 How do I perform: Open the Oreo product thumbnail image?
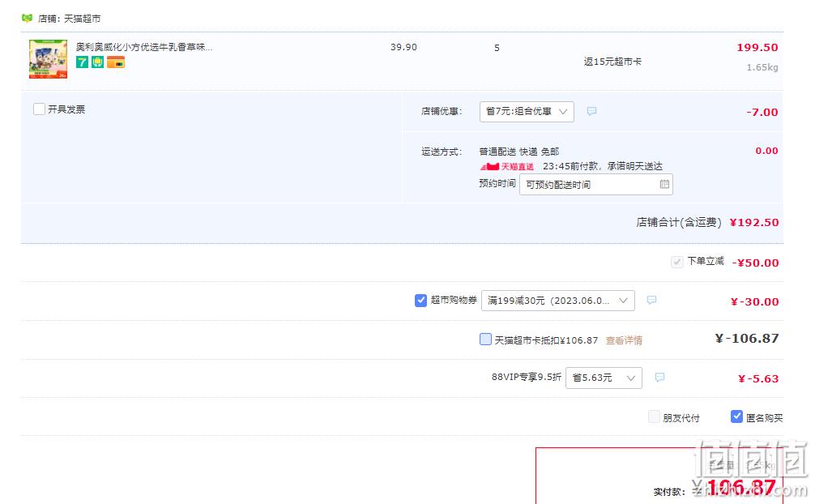(48, 59)
